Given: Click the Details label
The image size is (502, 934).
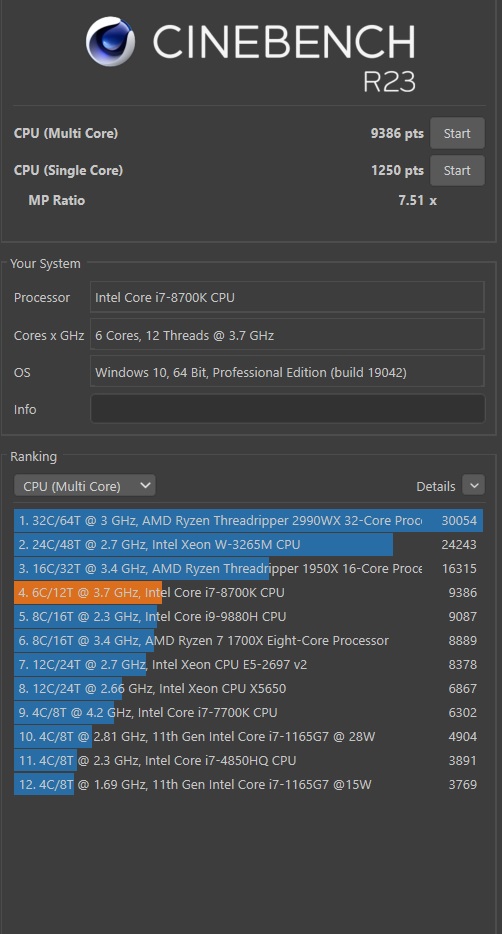Looking at the screenshot, I should [435, 486].
